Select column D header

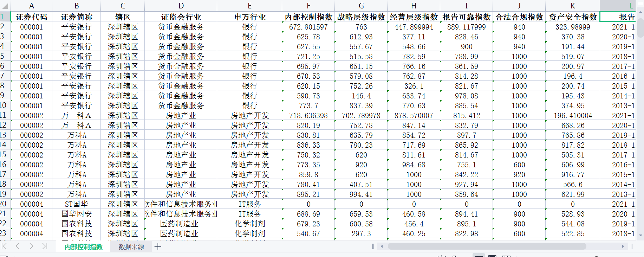tap(181, 6)
